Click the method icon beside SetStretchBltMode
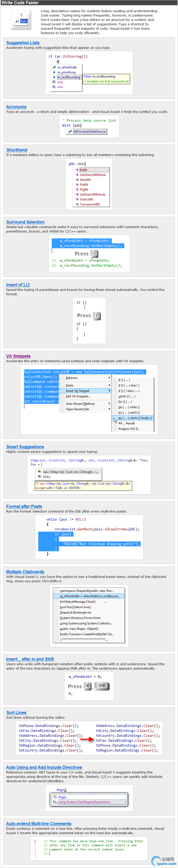 77,194
